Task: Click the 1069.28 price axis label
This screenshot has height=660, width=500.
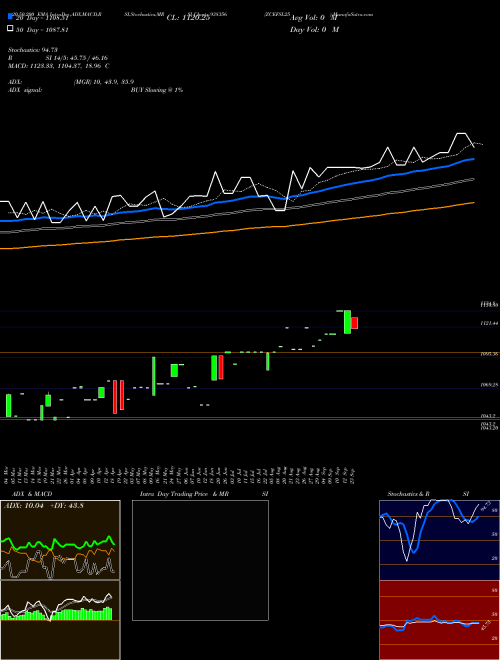Action: [x=489, y=385]
